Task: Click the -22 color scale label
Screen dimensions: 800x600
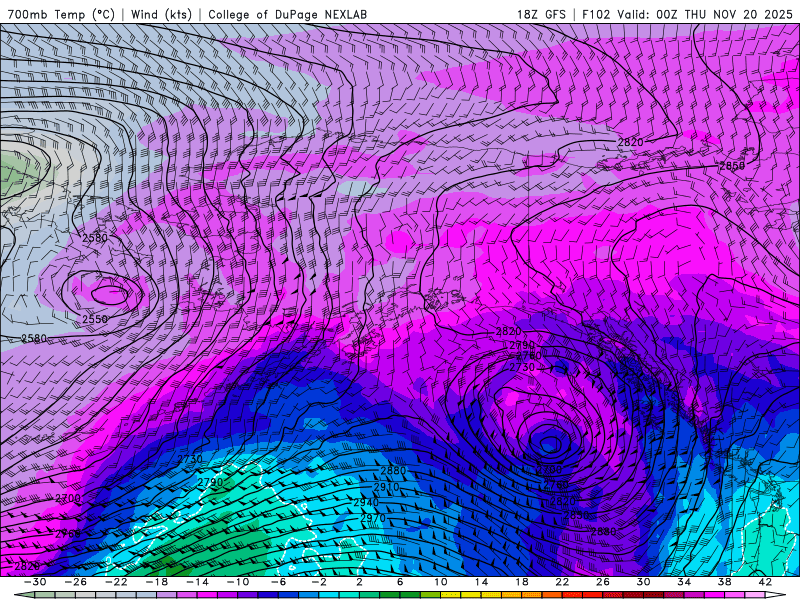Action: click(x=116, y=582)
